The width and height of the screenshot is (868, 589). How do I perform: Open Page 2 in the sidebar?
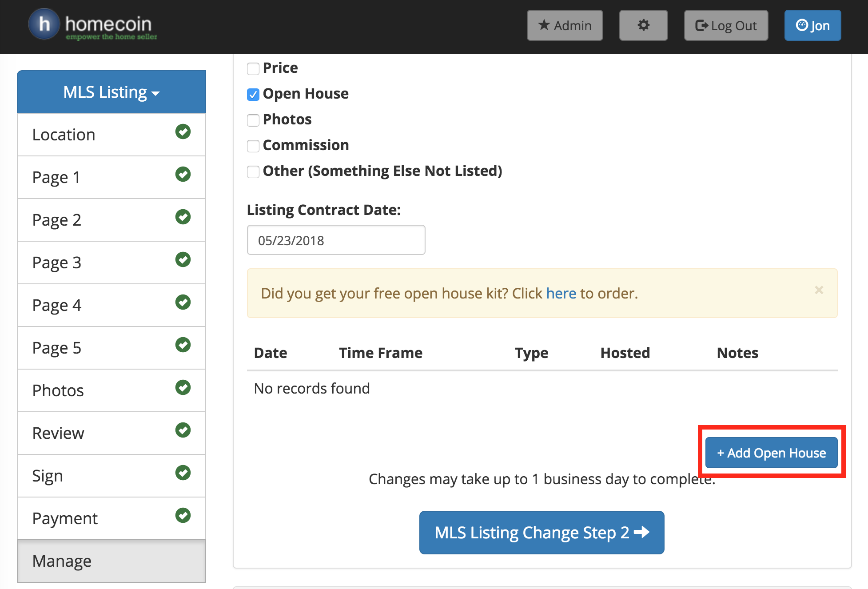[111, 220]
